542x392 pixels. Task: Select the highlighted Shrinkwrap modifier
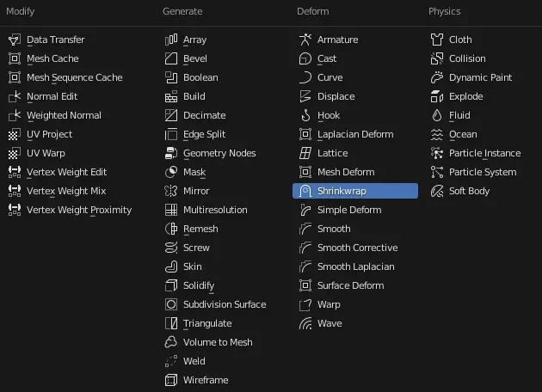pyautogui.click(x=355, y=191)
